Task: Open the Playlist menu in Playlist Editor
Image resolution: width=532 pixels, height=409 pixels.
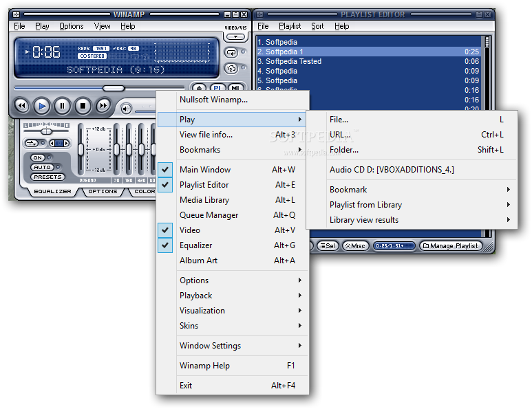Action: click(290, 26)
